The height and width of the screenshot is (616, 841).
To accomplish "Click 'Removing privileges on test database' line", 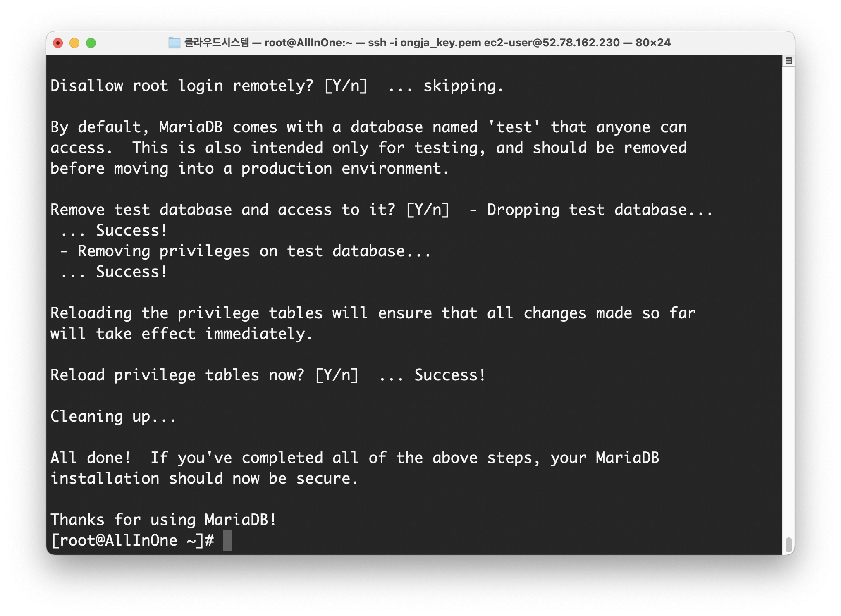I will 246,251.
